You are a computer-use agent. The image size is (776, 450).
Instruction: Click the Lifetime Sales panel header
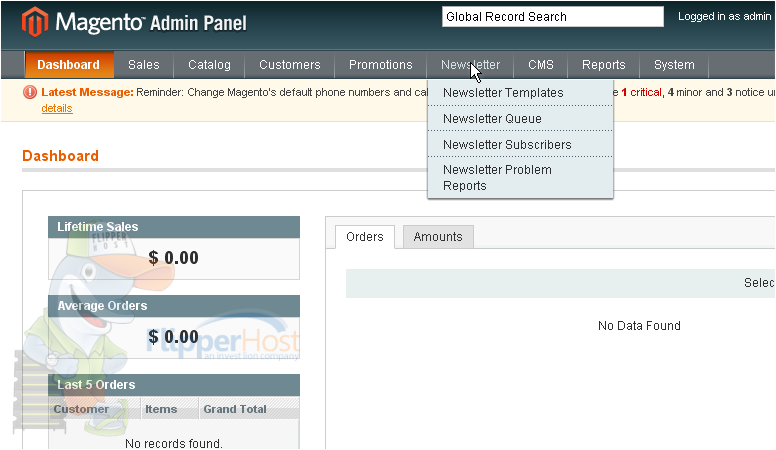coord(174,227)
